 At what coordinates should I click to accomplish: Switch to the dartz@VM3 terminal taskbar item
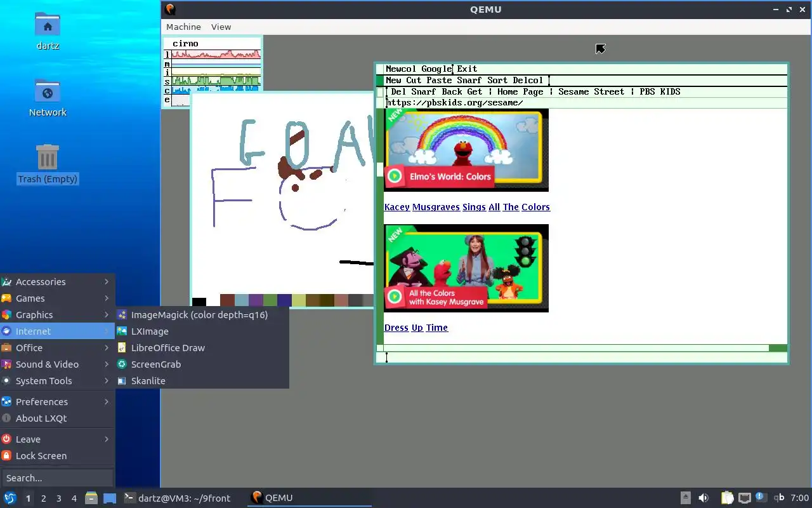[x=177, y=498]
